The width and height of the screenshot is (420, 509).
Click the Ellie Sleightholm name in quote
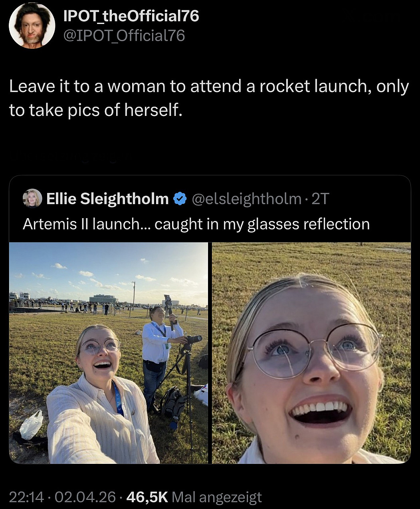point(107,199)
